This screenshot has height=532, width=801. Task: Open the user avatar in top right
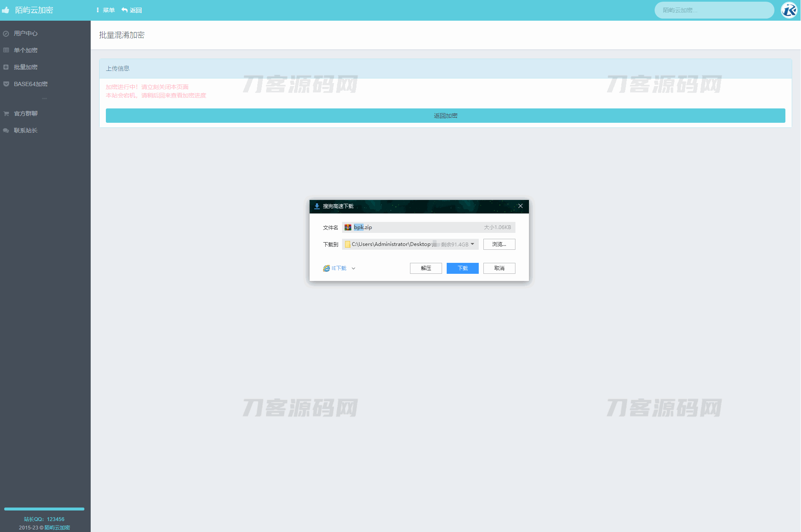tap(789, 10)
